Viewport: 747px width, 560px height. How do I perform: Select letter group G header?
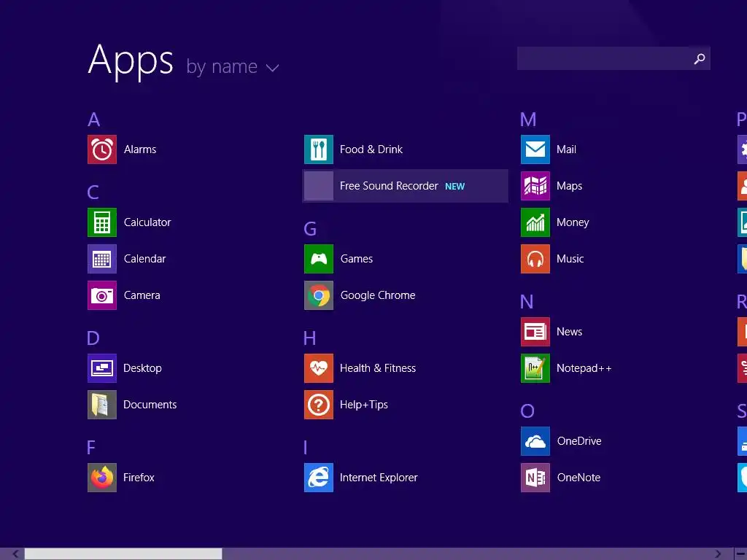[310, 229]
